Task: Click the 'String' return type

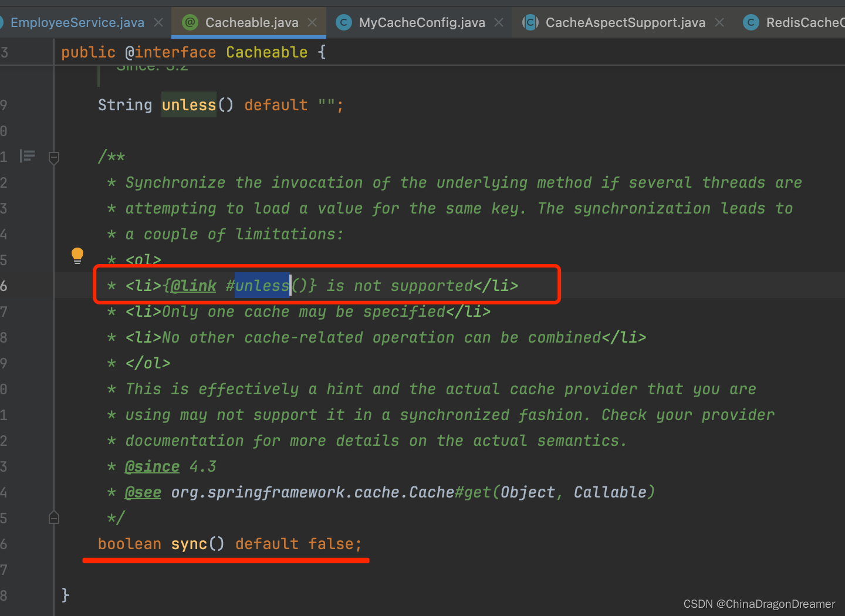Action: 125,105
